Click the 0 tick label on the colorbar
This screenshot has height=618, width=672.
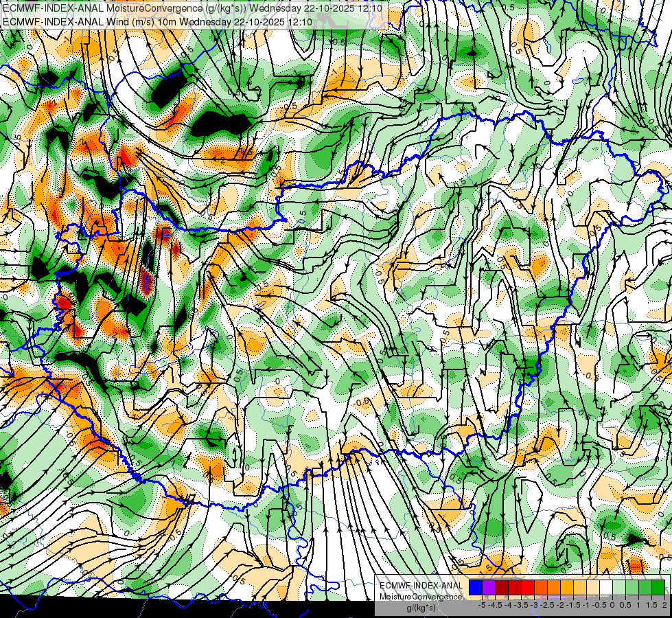click(612, 605)
